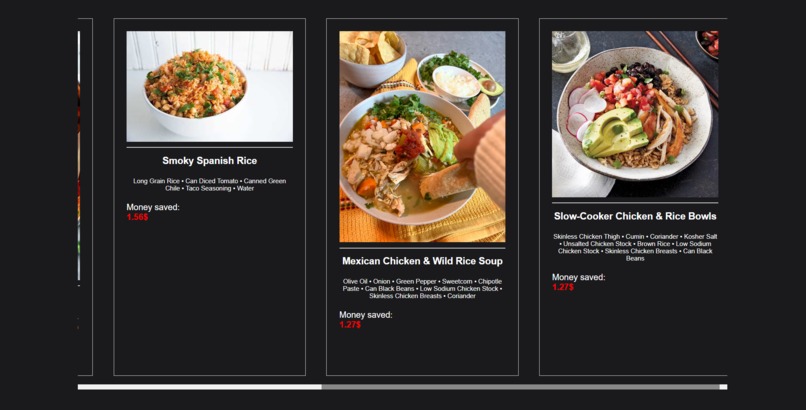The image size is (806, 410).
Task: Open Mexican Chicken & Wild Rice Soup title
Action: 422,261
